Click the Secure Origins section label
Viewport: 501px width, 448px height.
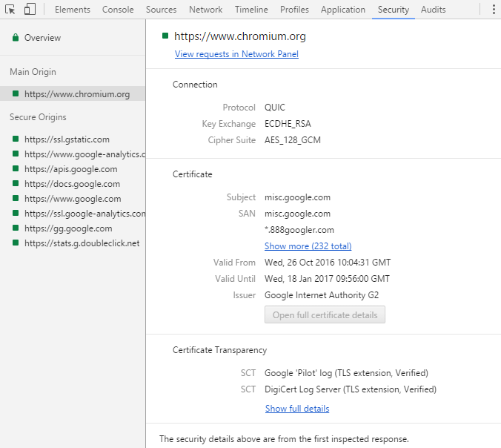[38, 117]
